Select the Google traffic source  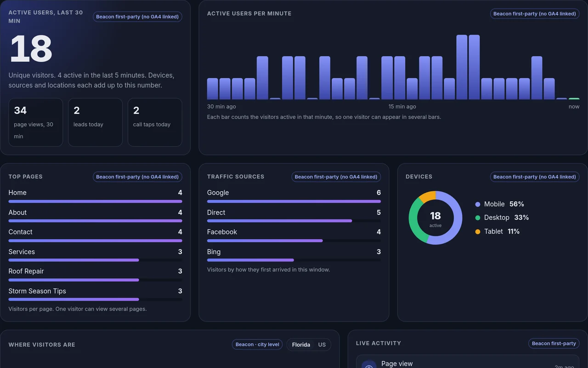click(x=294, y=196)
